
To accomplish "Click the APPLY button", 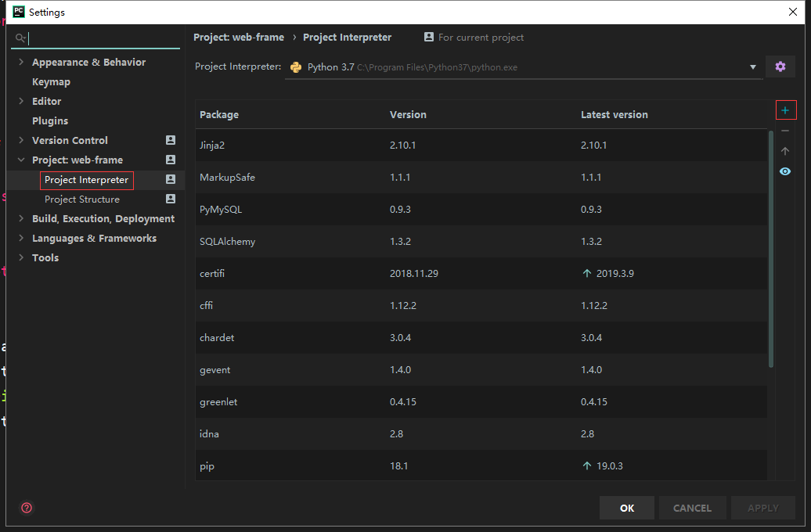I will [763, 508].
